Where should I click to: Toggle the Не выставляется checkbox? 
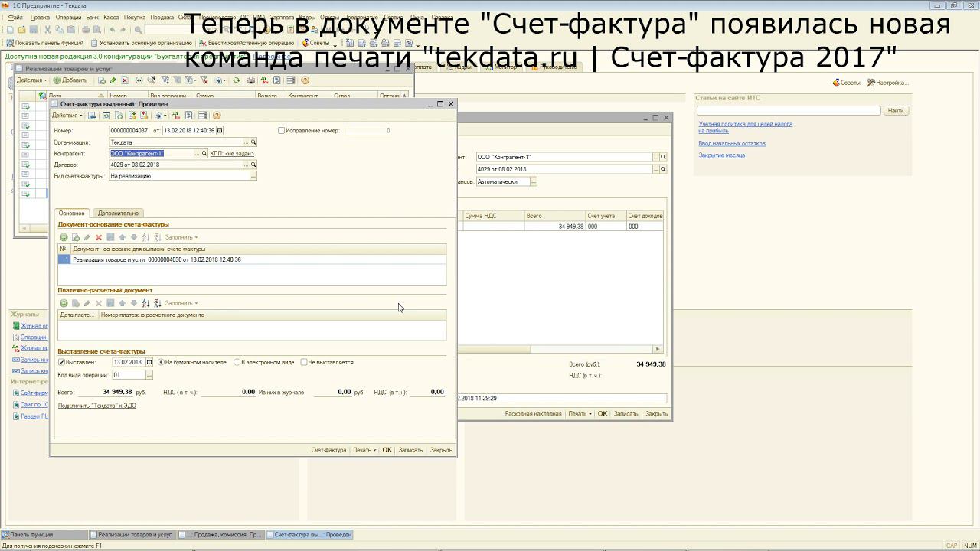[x=304, y=362]
